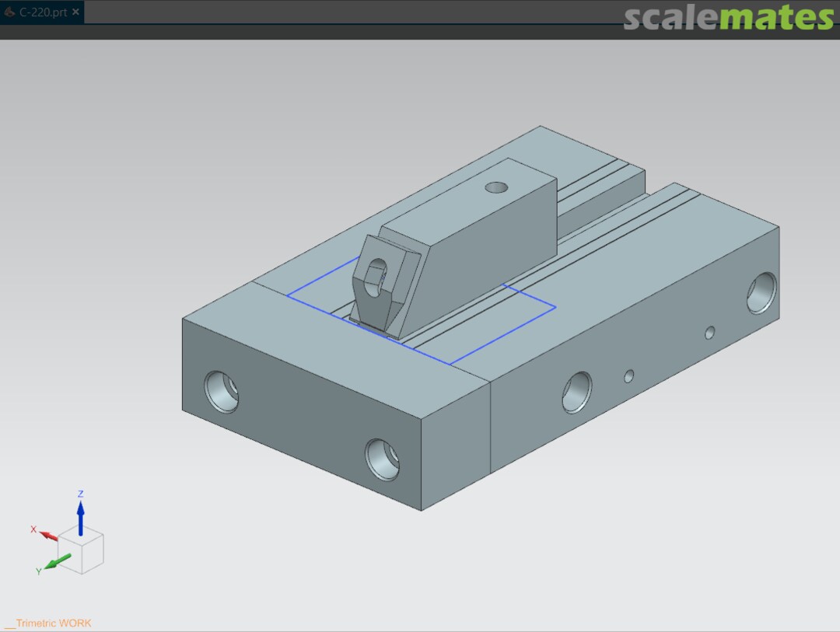Screen dimensions: 840x632
Task: Click the X axis letter label
Action: click(33, 529)
